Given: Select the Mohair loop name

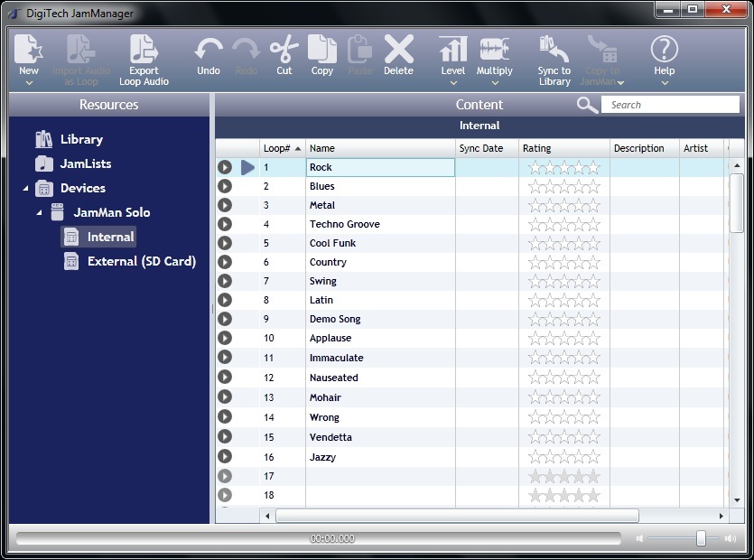Looking at the screenshot, I should (x=325, y=397).
